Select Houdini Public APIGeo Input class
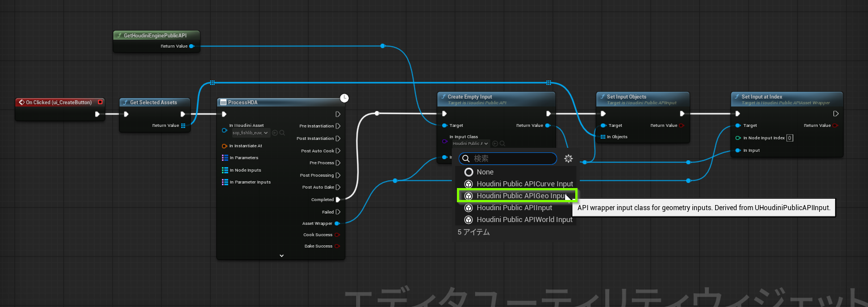868x307 pixels. pyautogui.click(x=516, y=196)
